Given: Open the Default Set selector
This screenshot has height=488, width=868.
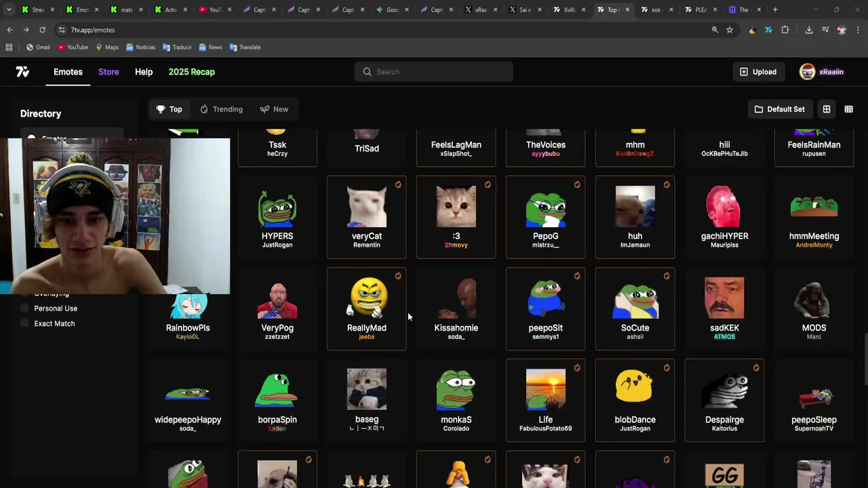Looking at the screenshot, I should click(779, 109).
